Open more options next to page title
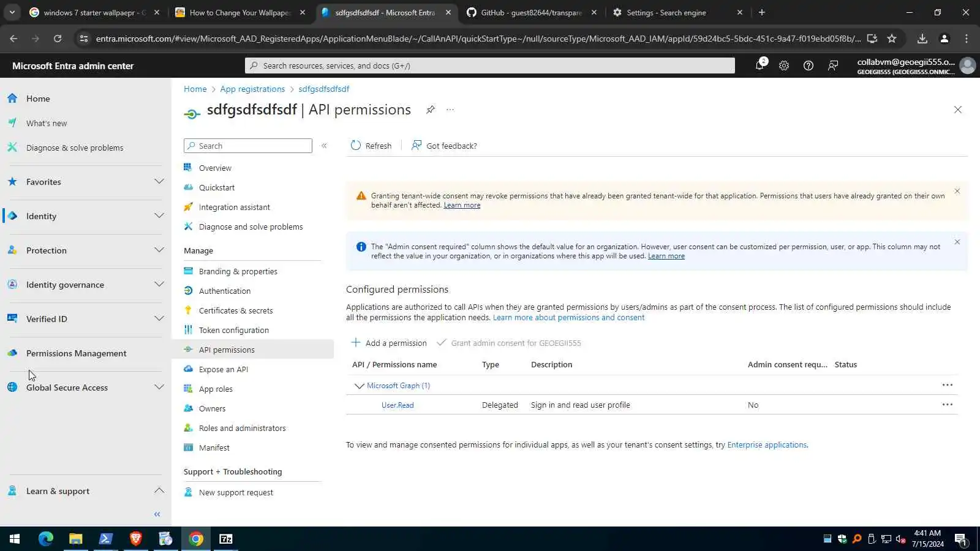 pos(450,110)
